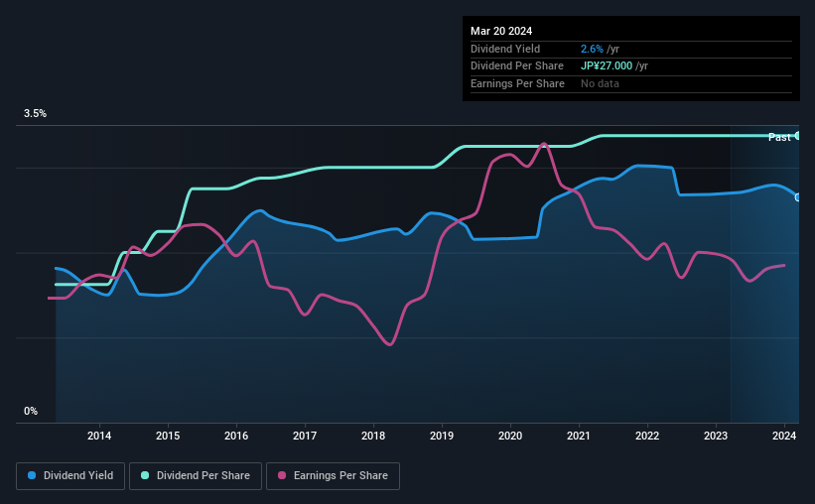Click the teal Dividend Per Share legend dot
The image size is (815, 504).
pos(145,475)
